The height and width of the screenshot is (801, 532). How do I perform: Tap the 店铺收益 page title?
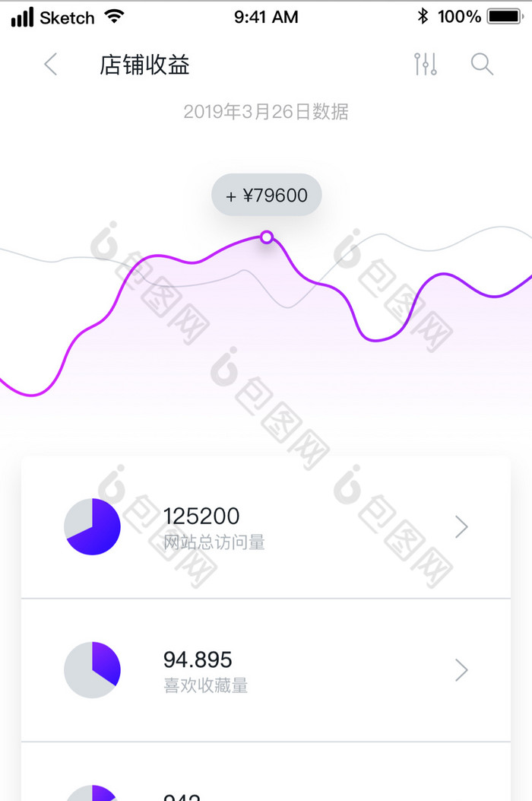[144, 65]
